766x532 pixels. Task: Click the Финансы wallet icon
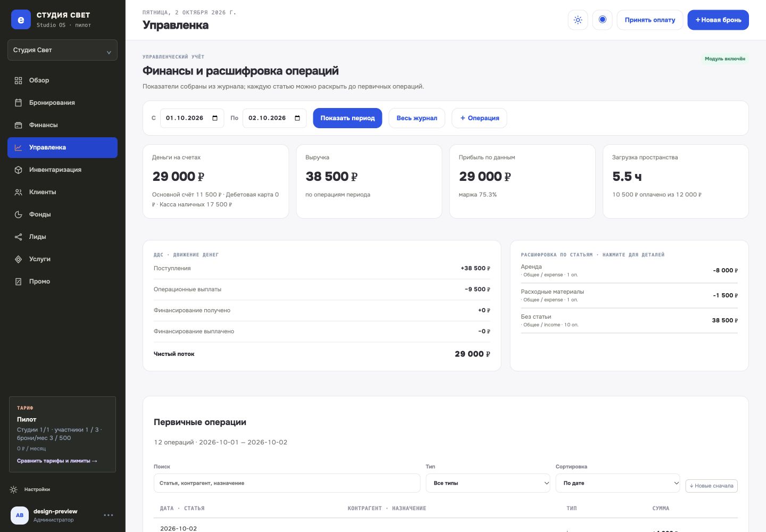pos(18,125)
